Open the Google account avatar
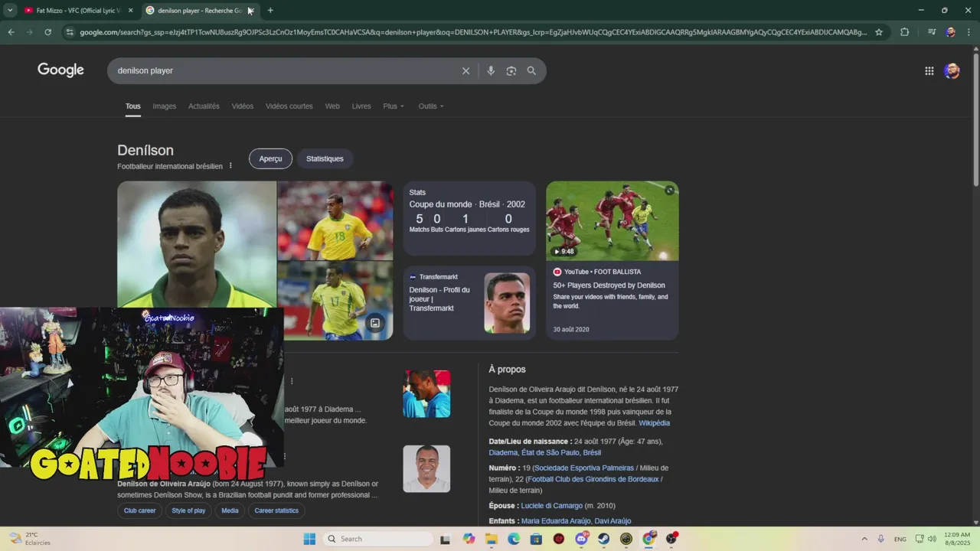This screenshot has width=980, height=551. [952, 70]
